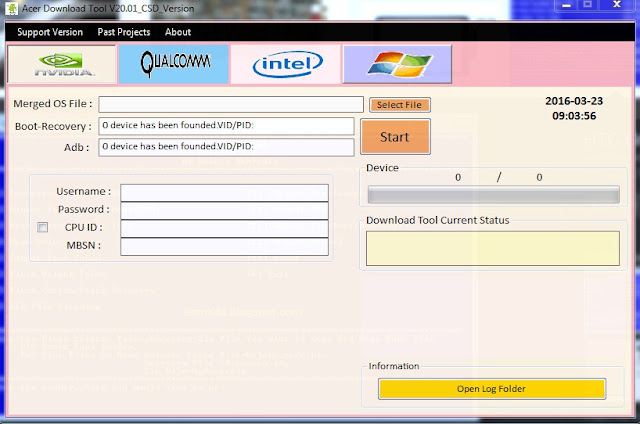This screenshot has height=424, width=640.
Task: Click the Select File button
Action: [400, 105]
